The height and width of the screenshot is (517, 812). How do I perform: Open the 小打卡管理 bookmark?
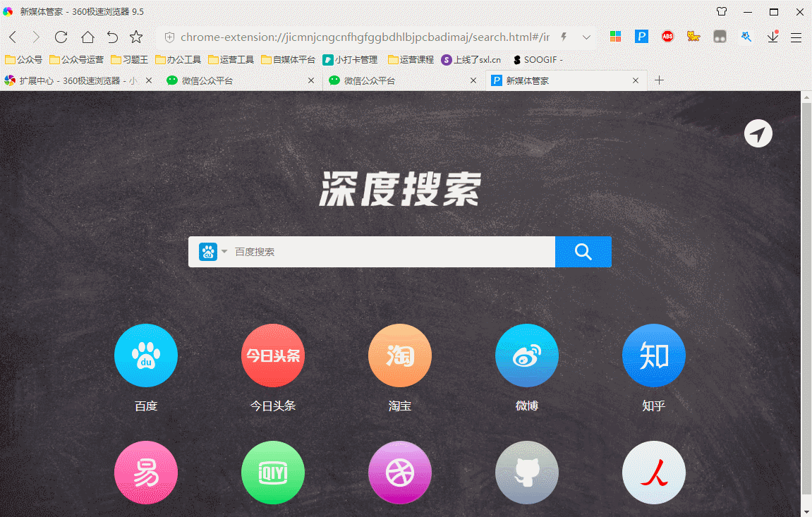point(350,59)
